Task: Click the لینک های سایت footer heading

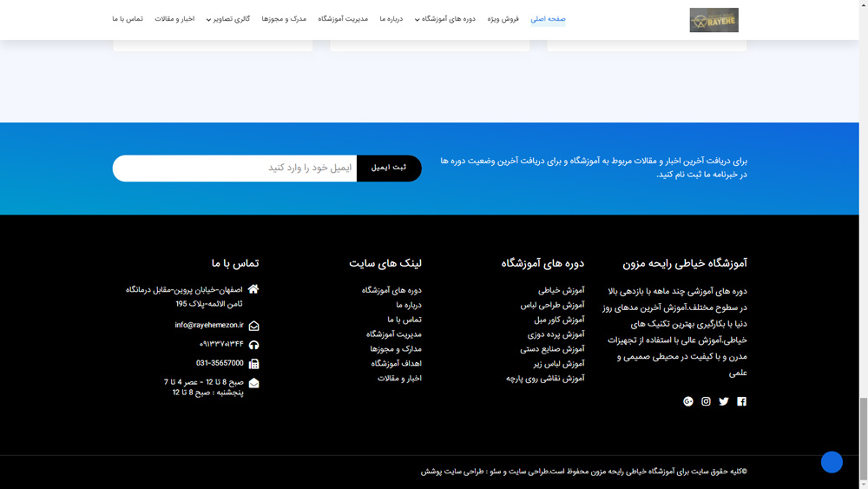Action: coord(385,263)
